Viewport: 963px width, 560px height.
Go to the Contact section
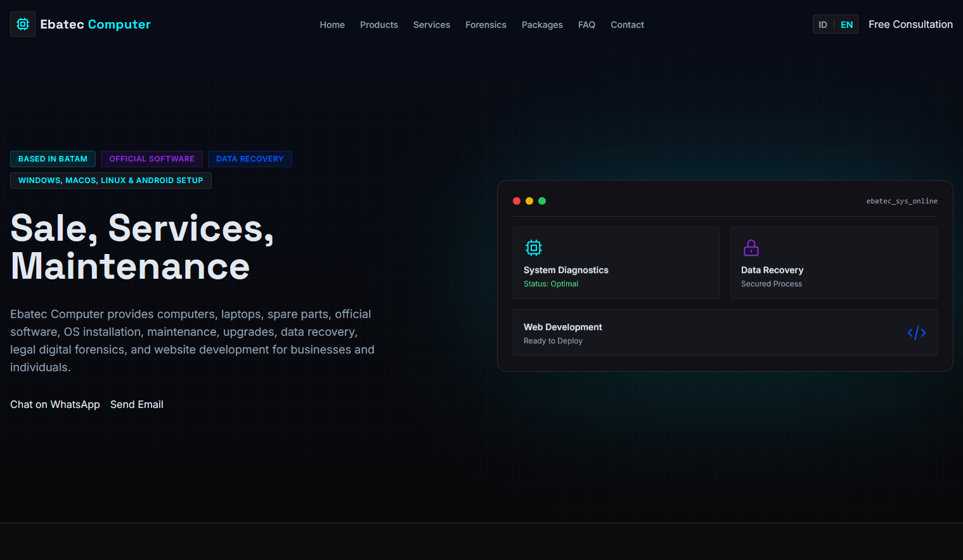point(627,25)
